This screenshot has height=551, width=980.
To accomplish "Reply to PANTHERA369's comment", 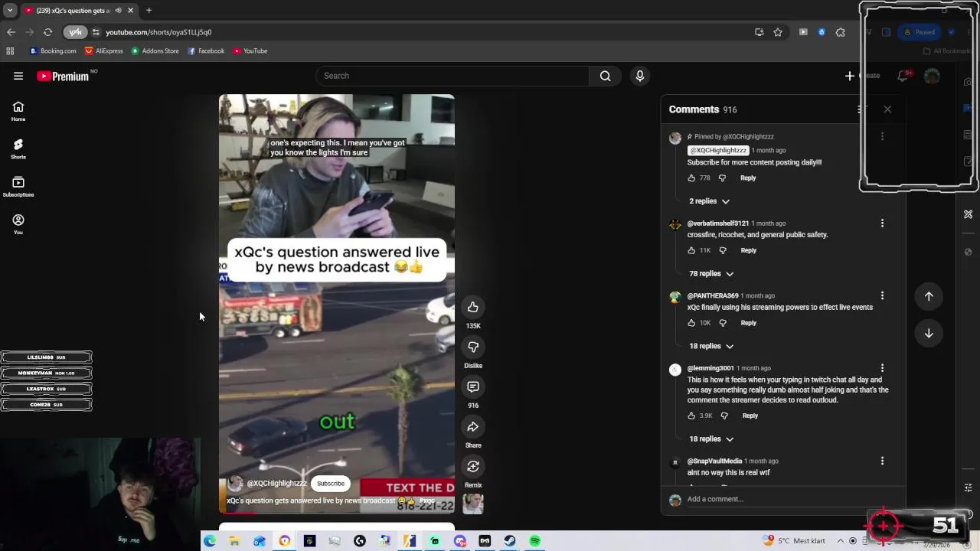I will point(748,323).
